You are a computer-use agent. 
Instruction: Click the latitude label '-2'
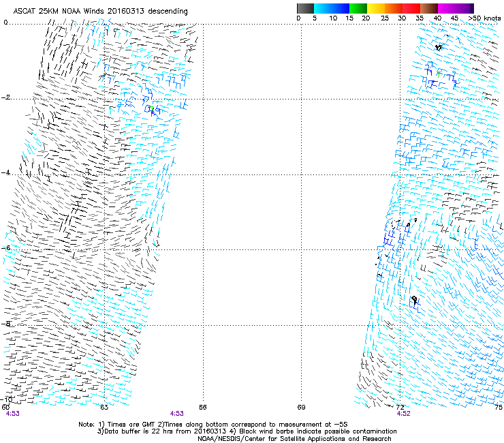pos(6,97)
